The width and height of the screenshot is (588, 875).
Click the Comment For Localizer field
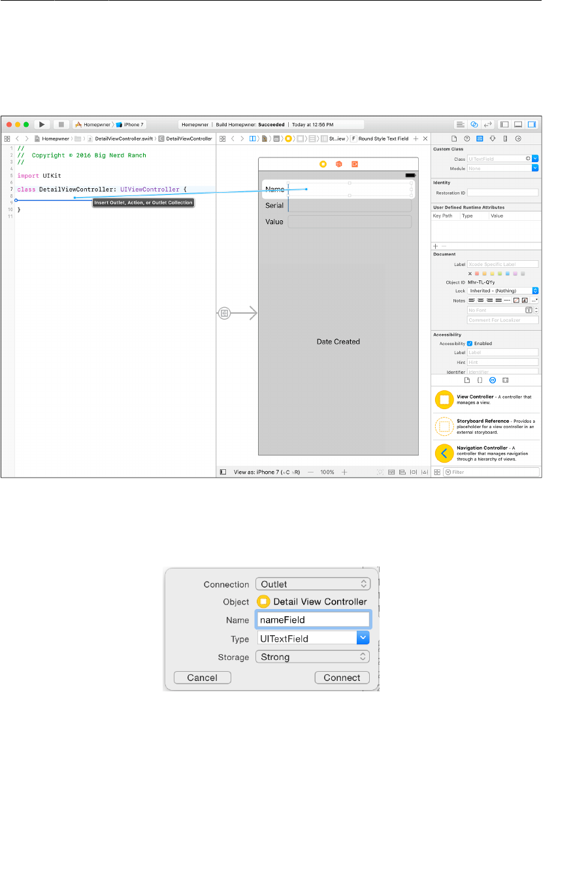click(502, 320)
